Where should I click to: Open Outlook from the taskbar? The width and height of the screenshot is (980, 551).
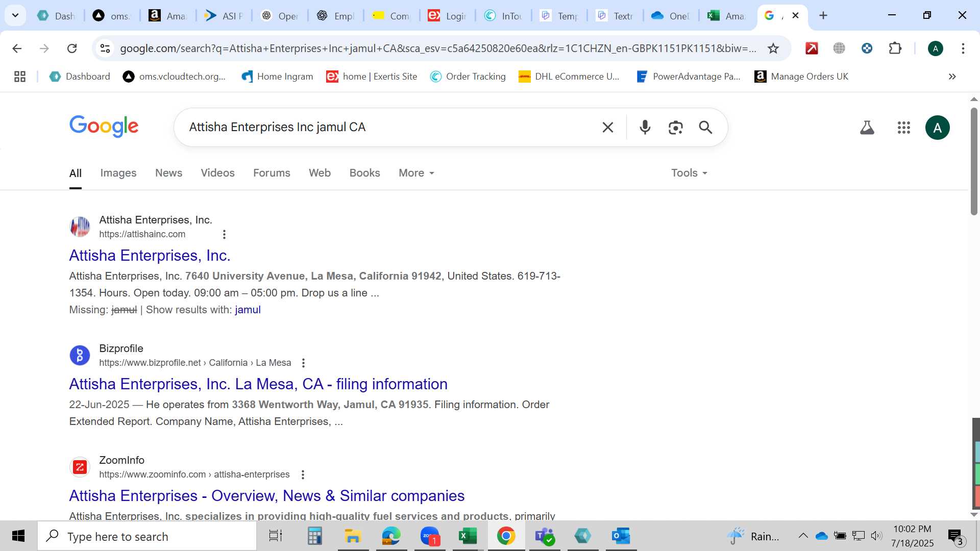[x=621, y=536]
